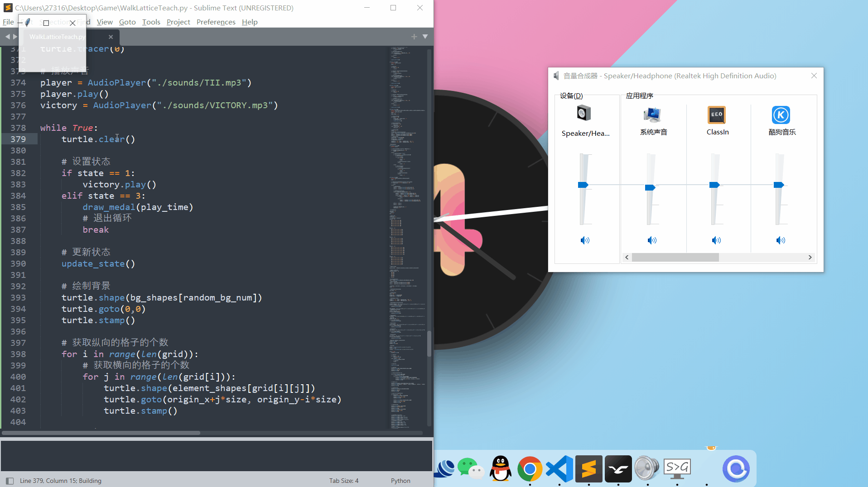Open the Project menu

[178, 22]
